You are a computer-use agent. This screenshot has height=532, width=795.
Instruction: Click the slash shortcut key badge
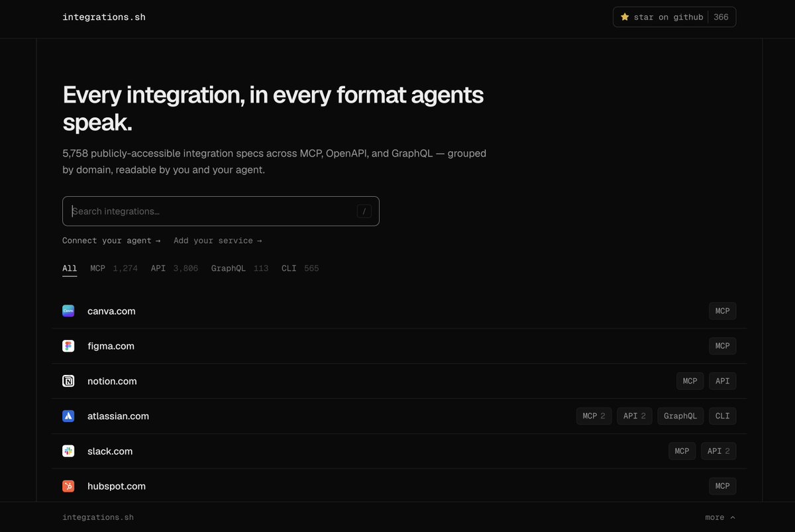pos(364,211)
